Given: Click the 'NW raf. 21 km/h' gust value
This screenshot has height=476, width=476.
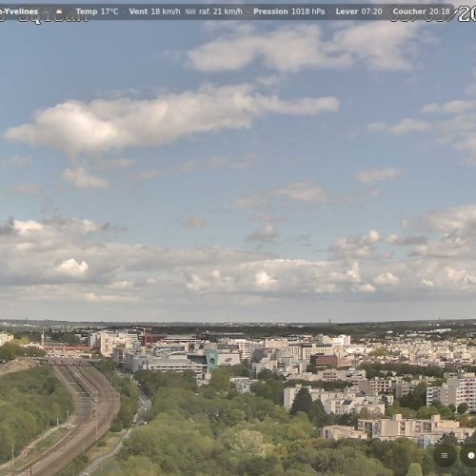Looking at the screenshot, I should tap(213, 11).
